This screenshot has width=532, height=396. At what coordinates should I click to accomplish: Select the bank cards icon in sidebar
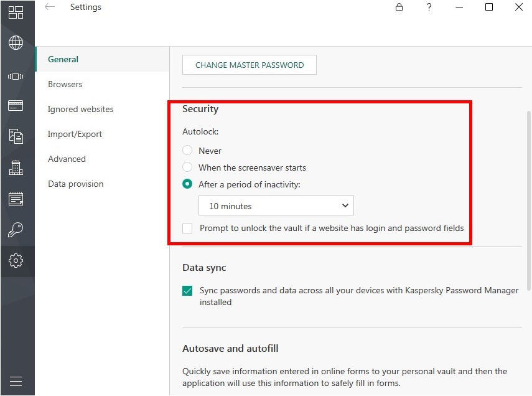16,106
